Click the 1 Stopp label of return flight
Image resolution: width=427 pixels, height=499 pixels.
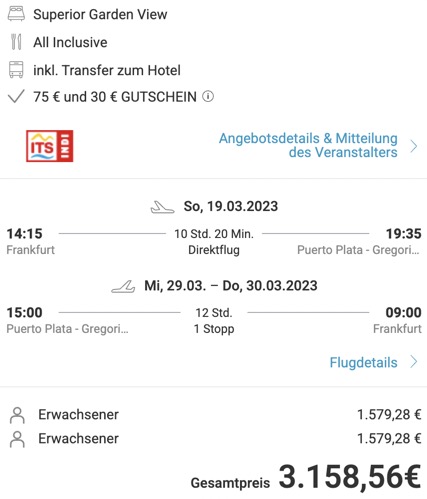pyautogui.click(x=214, y=329)
